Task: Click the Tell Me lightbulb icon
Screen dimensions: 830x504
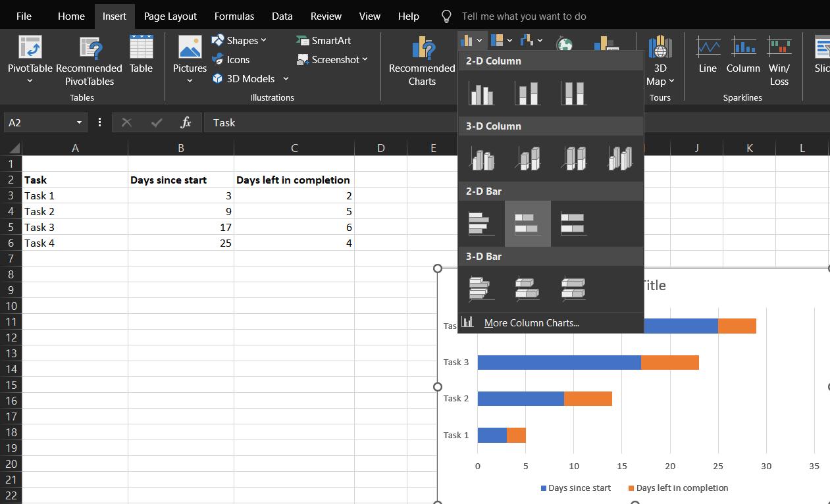Action: (446, 16)
